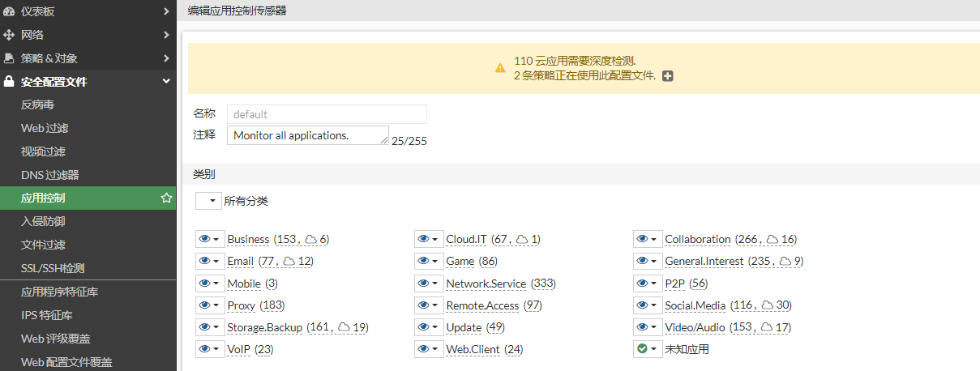Click the 网络 network arrows icon
The height and width of the screenshot is (371, 980).
(x=9, y=35)
